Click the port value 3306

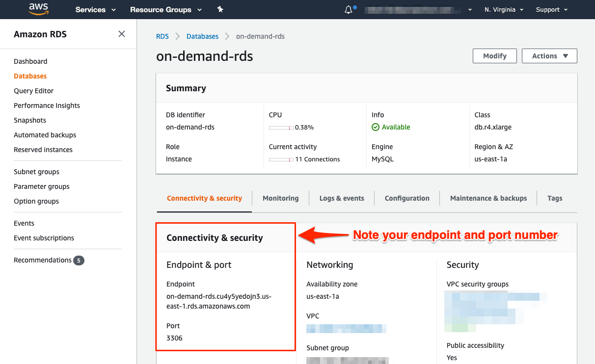pos(175,338)
